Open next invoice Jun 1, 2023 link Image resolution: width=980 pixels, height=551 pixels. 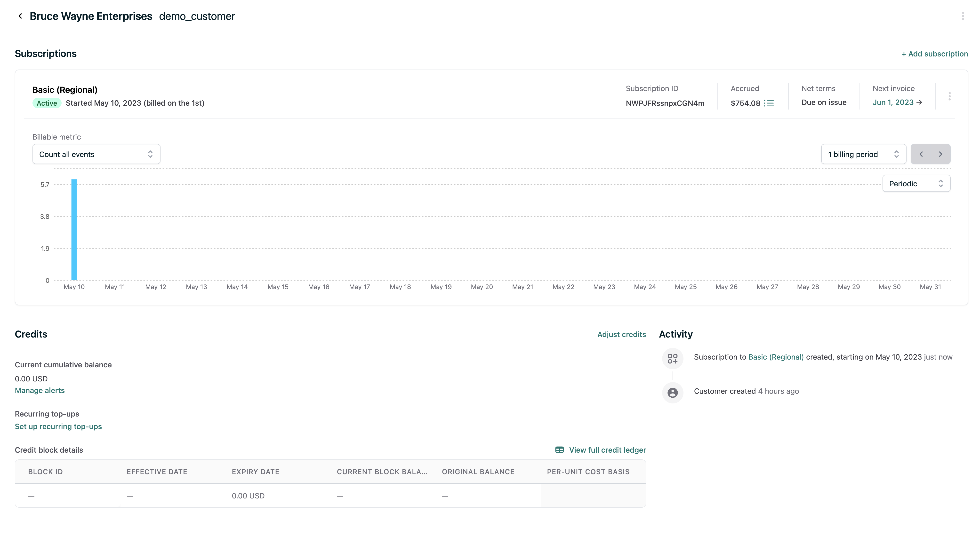(x=897, y=102)
